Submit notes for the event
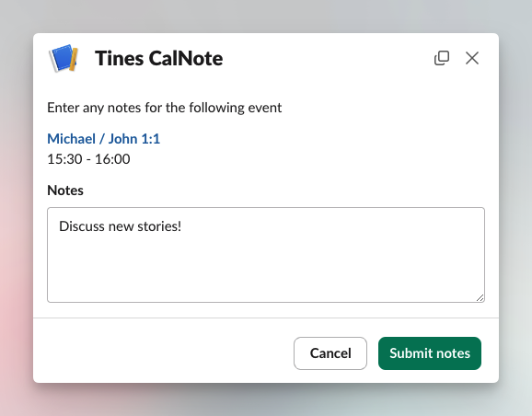 point(430,353)
